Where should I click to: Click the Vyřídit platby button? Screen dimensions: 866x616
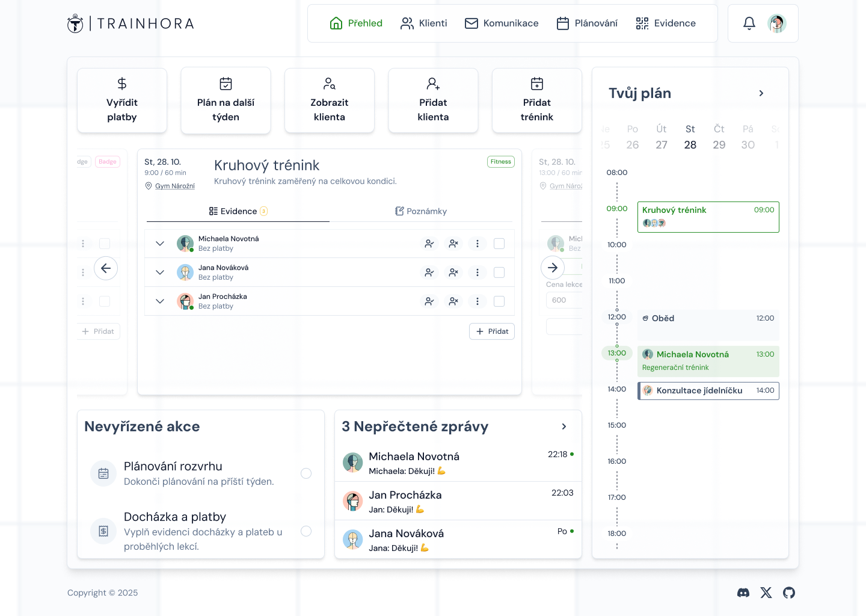[122, 100]
